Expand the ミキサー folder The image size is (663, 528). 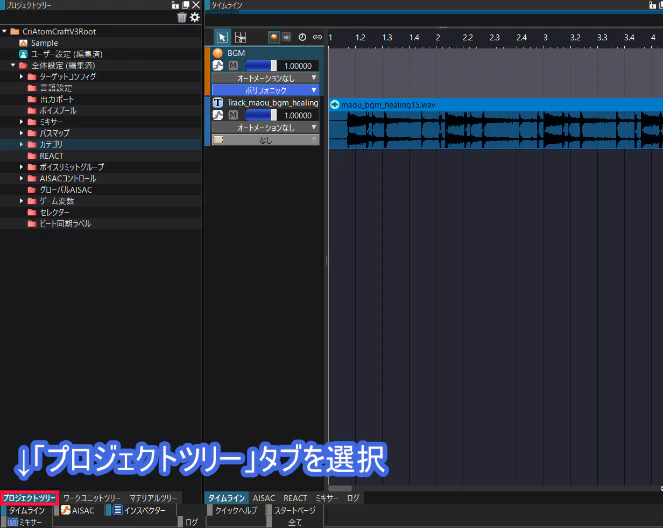pyautogui.click(x=21, y=122)
